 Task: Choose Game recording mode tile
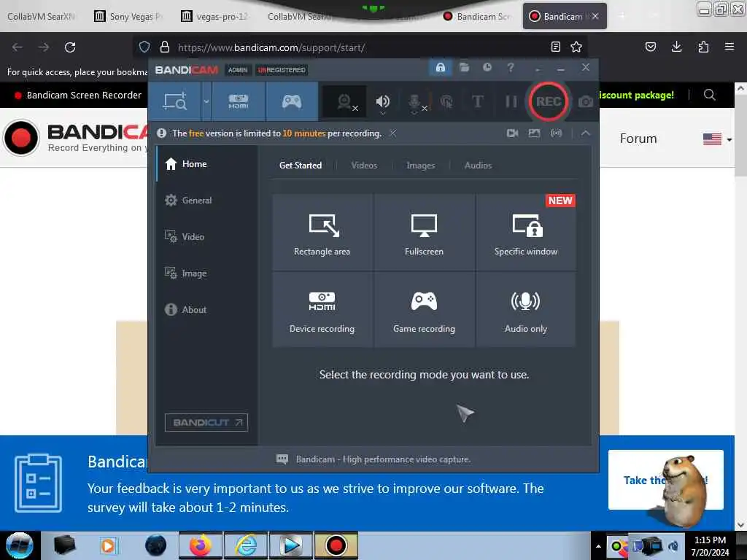(424, 310)
